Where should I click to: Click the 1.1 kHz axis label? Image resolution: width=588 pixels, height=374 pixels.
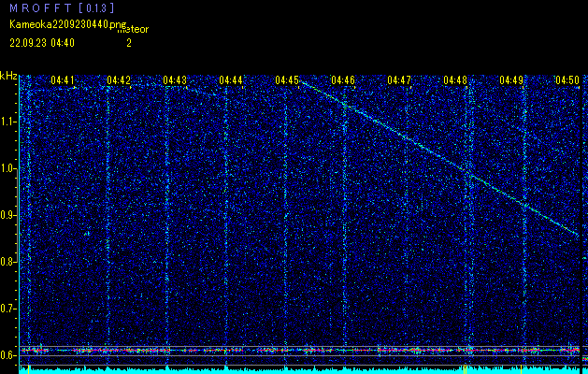tap(8, 122)
